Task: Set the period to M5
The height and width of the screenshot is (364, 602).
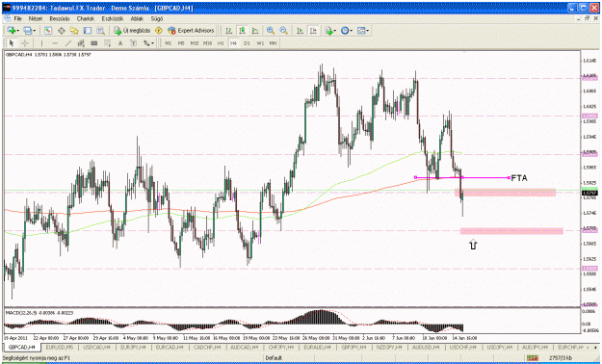Action: point(181,43)
